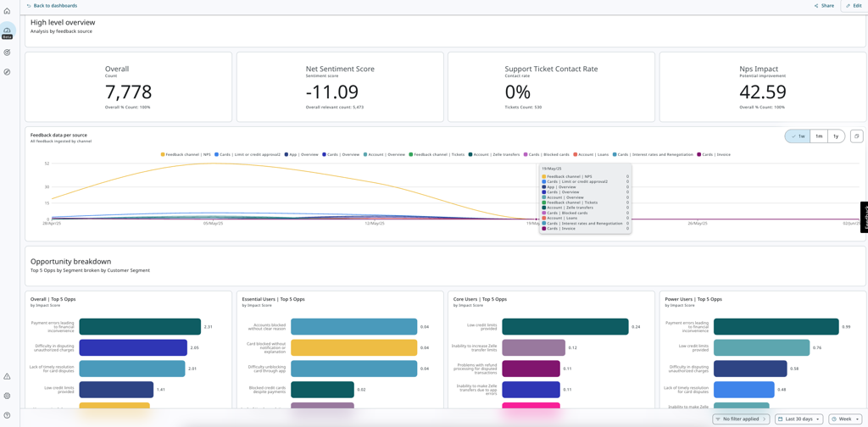868x427 pixels.
Task: Click the warning alerts triangle icon
Action: [7, 376]
